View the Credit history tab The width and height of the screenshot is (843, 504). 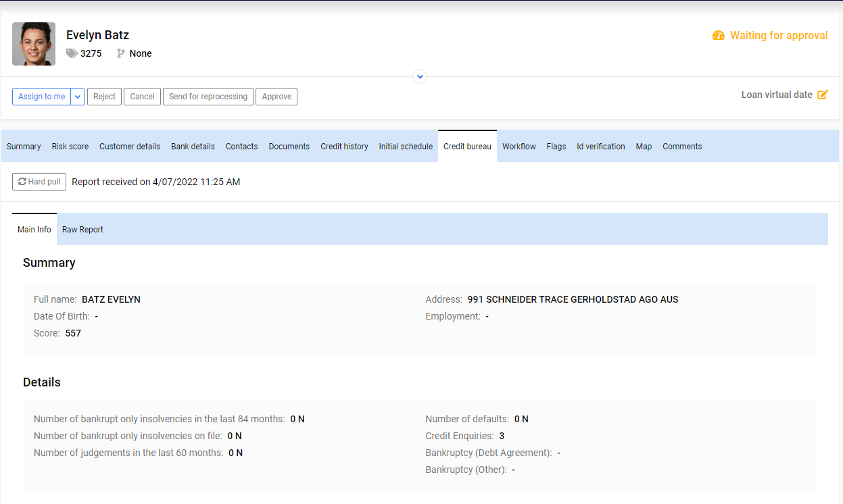click(344, 147)
